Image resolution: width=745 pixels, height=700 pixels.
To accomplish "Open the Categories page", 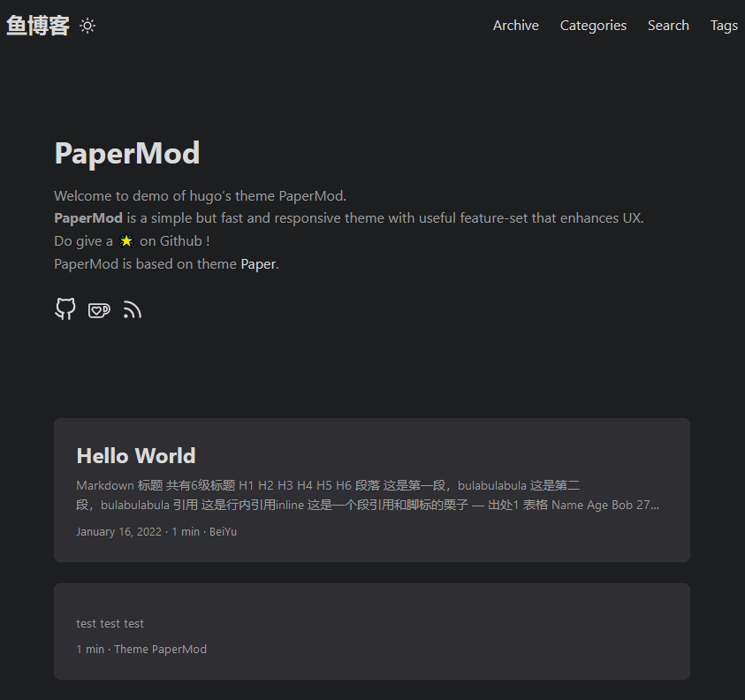I will coord(593,26).
